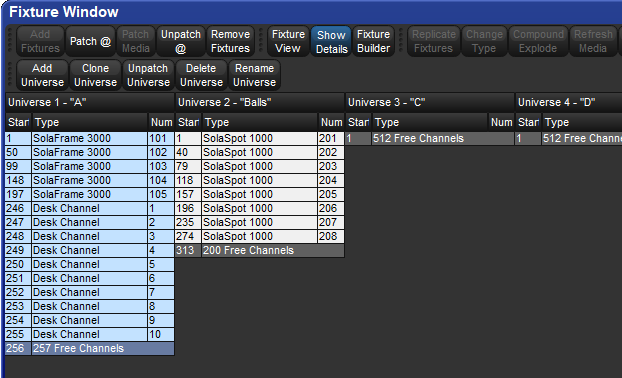This screenshot has height=378, width=622.
Task: Click Remove Fixtures in the toolbar
Action: [230, 41]
